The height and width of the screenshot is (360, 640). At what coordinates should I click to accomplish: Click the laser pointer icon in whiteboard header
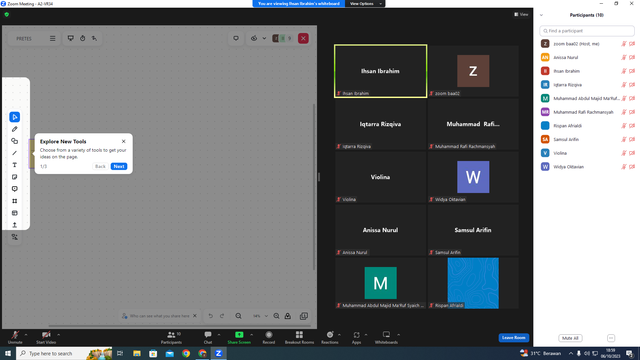pyautogui.click(x=94, y=38)
